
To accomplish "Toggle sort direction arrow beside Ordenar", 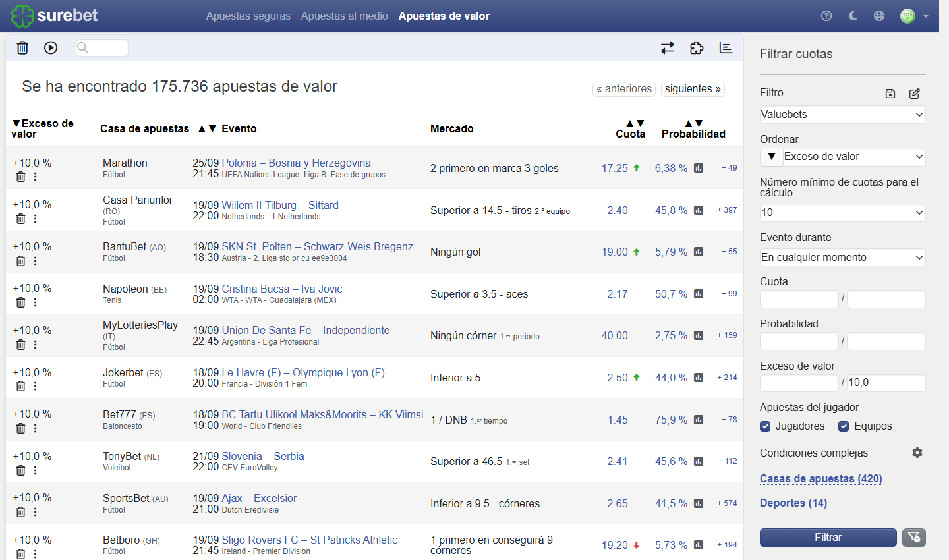I will pos(771,157).
